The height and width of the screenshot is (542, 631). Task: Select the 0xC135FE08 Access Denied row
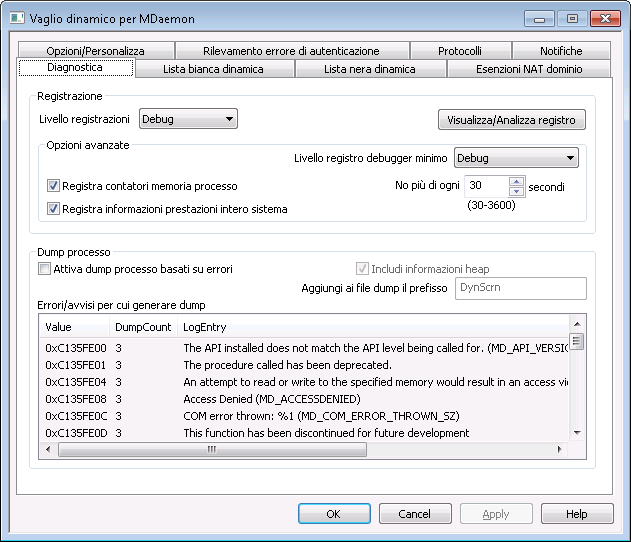(x=304, y=399)
